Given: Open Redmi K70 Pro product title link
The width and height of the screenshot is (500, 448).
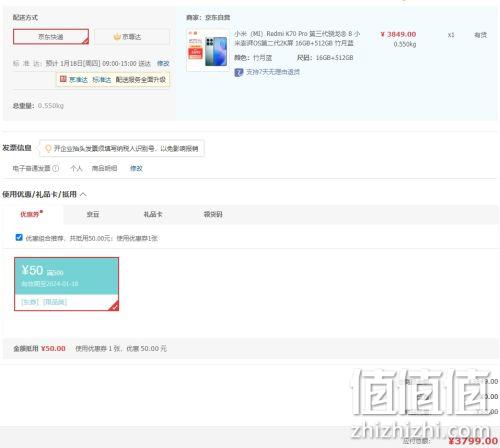Looking at the screenshot, I should click(x=297, y=38).
